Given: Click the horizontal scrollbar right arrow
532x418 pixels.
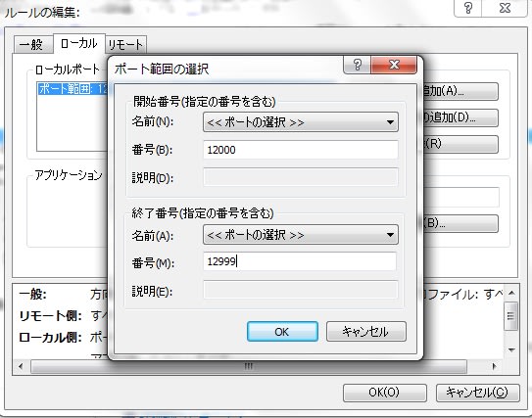Looking at the screenshot, I should click(x=494, y=366).
